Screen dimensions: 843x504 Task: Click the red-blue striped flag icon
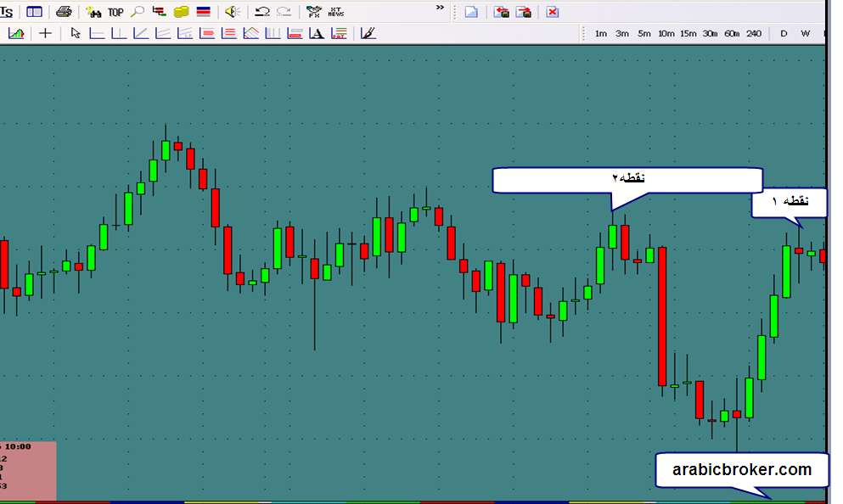pos(203,12)
